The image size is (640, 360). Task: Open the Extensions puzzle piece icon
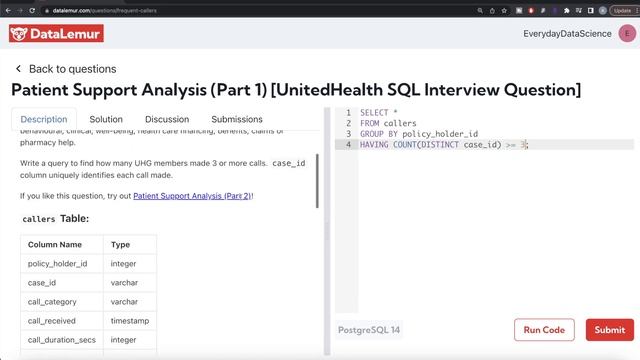(567, 11)
